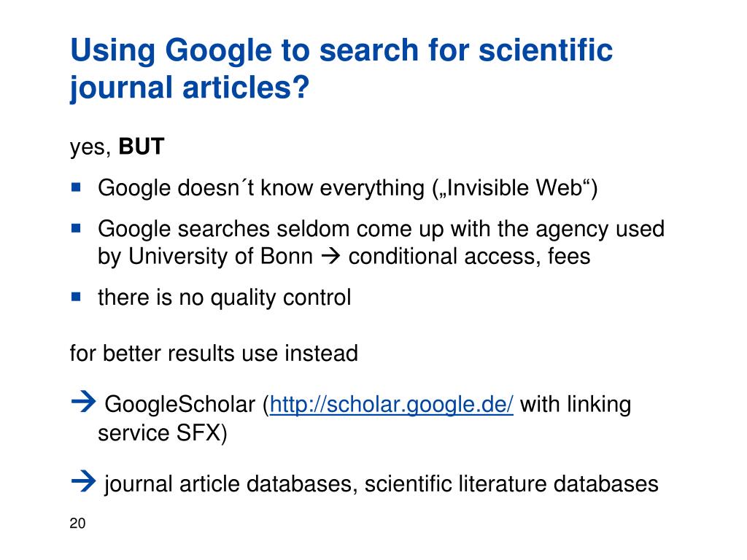Click the square bullet beside Invisible Web line
747x560 pixels.
[x=76, y=187]
